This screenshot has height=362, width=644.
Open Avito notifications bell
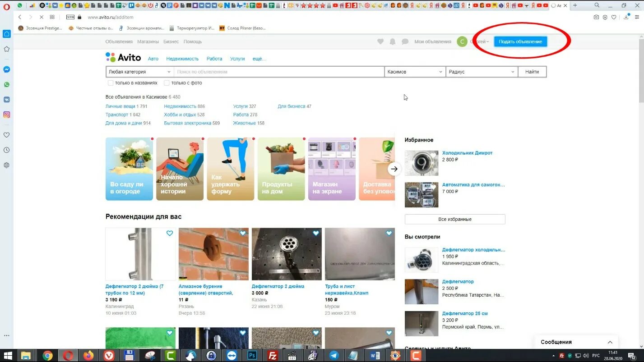coord(393,41)
